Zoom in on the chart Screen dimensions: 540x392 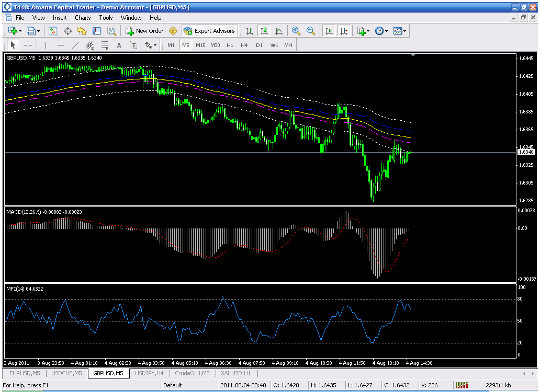click(296, 31)
